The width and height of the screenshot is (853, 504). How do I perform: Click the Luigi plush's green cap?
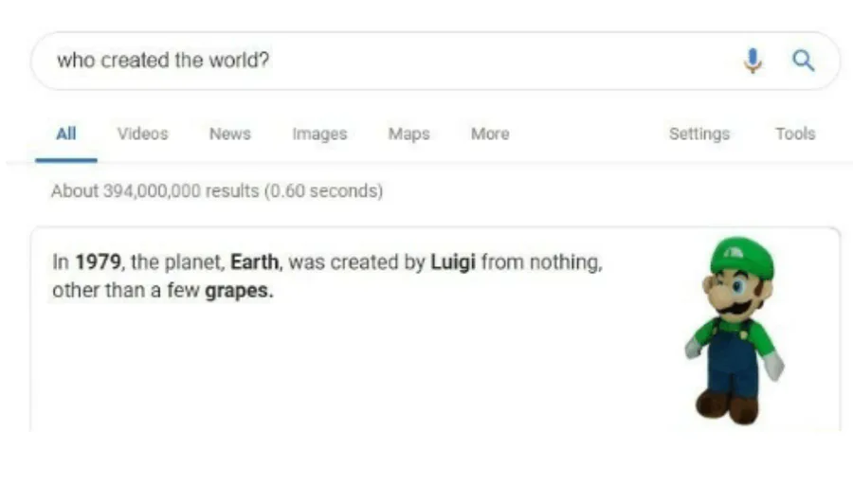pyautogui.click(x=742, y=256)
